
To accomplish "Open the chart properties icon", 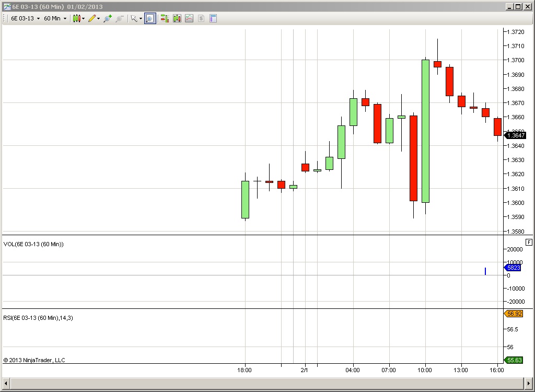I will click(213, 18).
